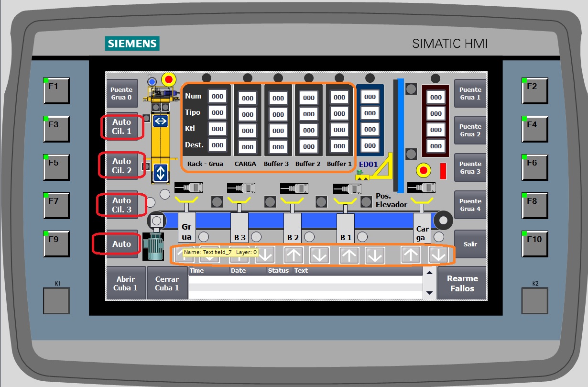Toggle Auto Cil. 2 mode
This screenshot has height=387, width=588.
tap(121, 166)
